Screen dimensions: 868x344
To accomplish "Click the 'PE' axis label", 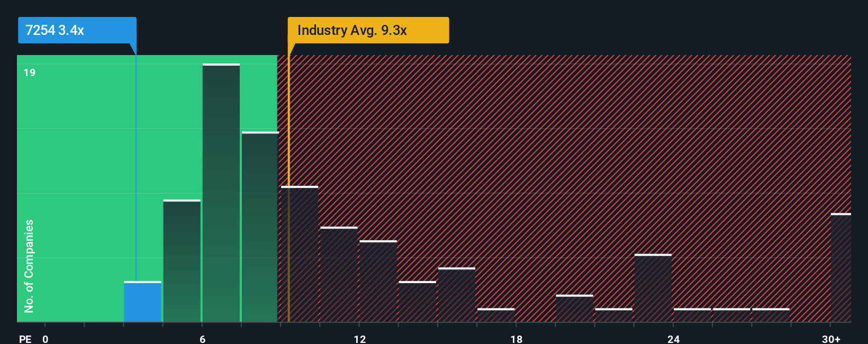I will [25, 339].
